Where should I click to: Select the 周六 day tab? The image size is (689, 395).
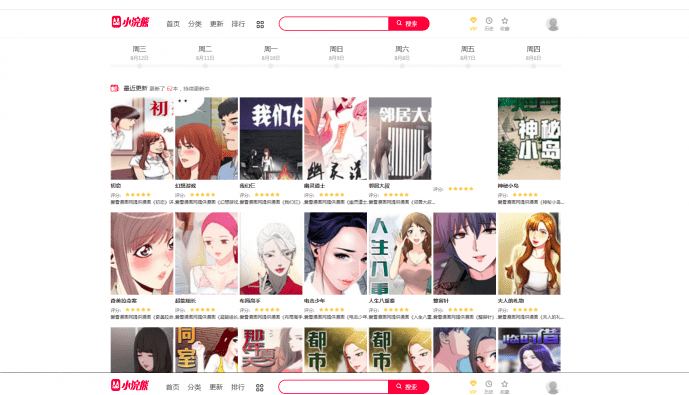point(402,53)
